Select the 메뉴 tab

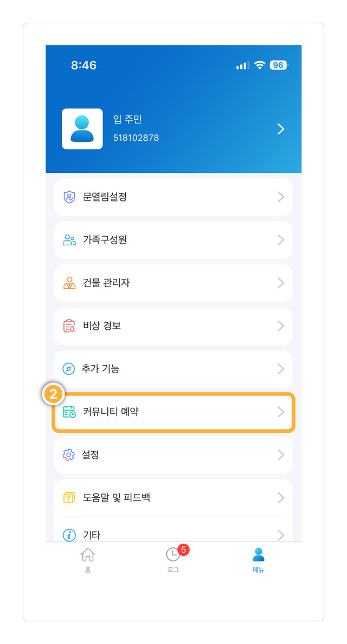258,560
